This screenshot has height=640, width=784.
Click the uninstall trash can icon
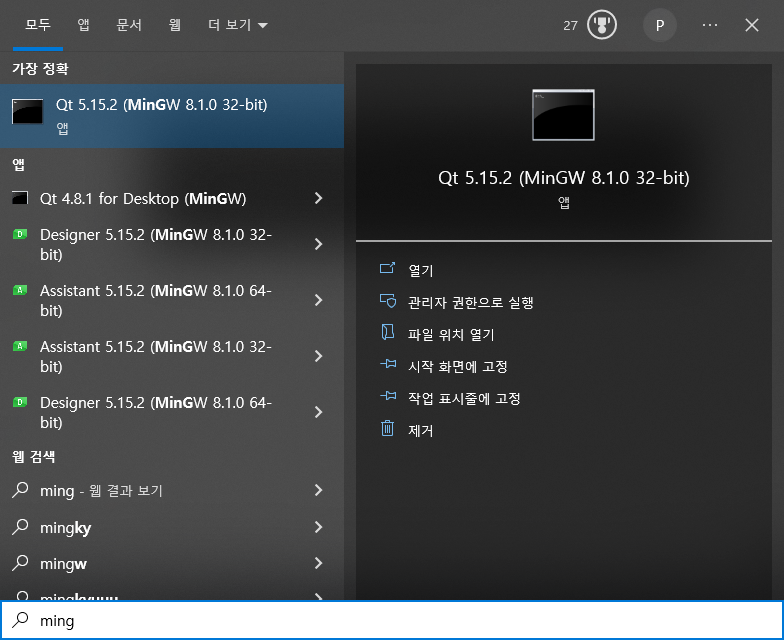click(388, 428)
